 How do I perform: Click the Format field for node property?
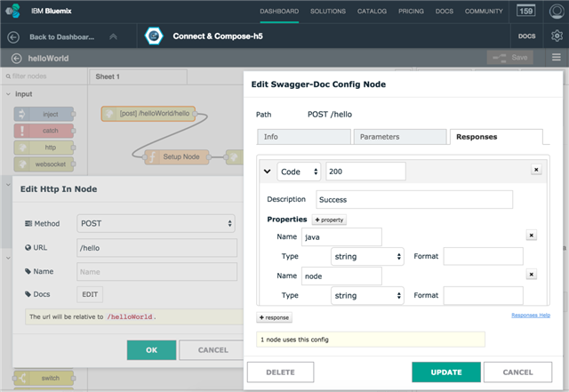pos(484,295)
